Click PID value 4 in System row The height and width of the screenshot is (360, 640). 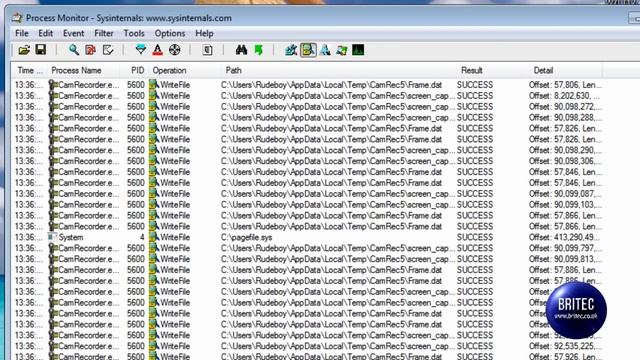(x=142, y=237)
